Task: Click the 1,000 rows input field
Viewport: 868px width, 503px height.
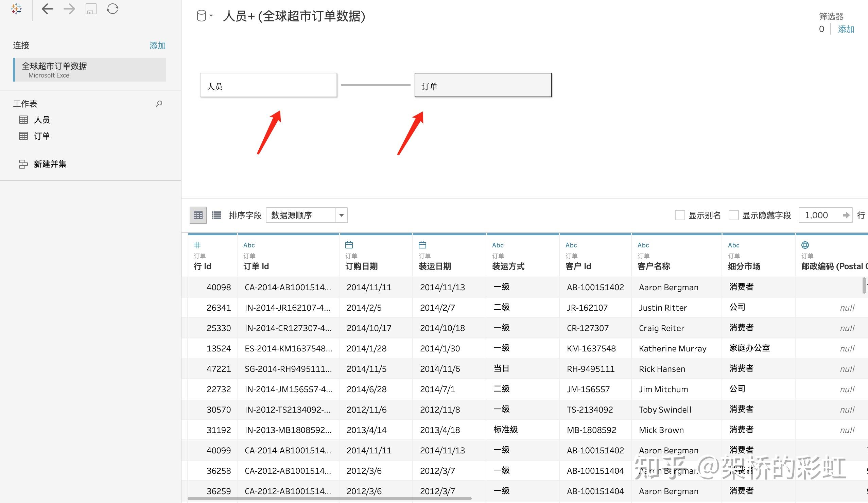Action: [820, 215]
